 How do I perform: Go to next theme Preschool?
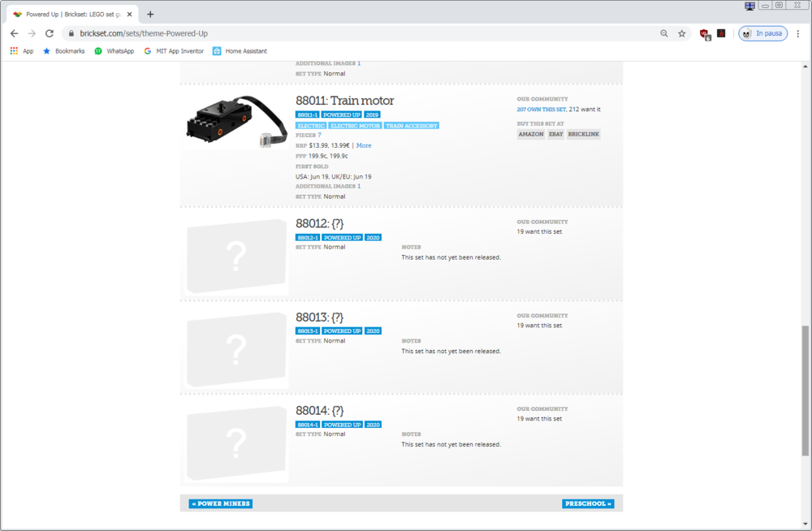coord(588,503)
